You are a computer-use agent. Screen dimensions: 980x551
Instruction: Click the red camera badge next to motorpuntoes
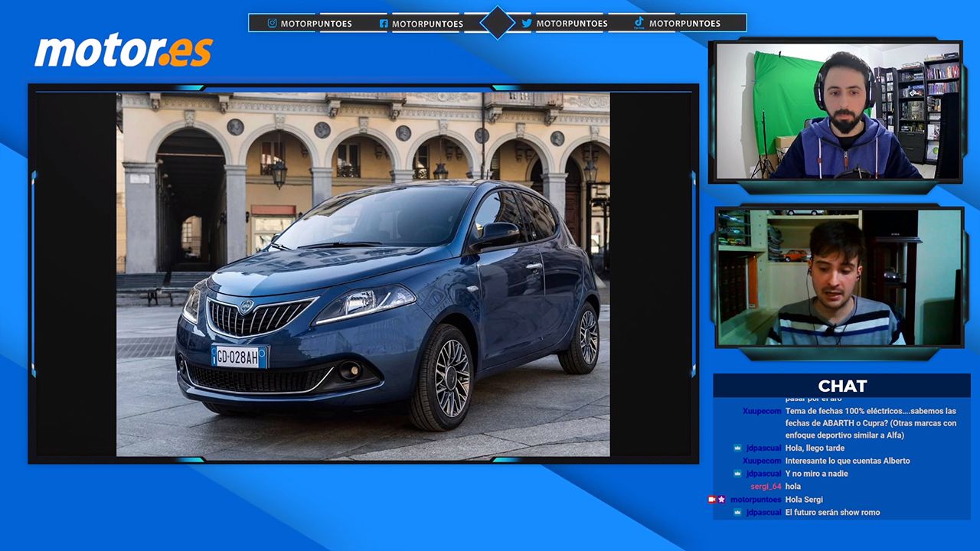tap(712, 499)
